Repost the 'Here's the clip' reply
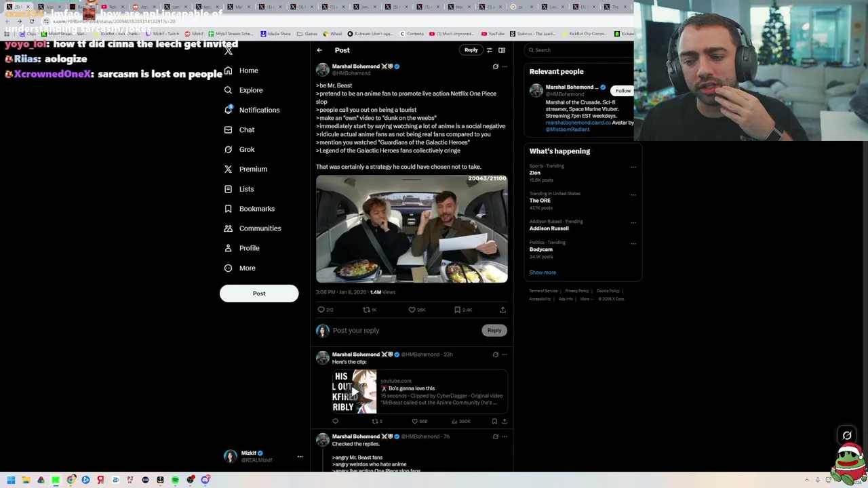Screen dimensions: 868x488 click(376, 422)
